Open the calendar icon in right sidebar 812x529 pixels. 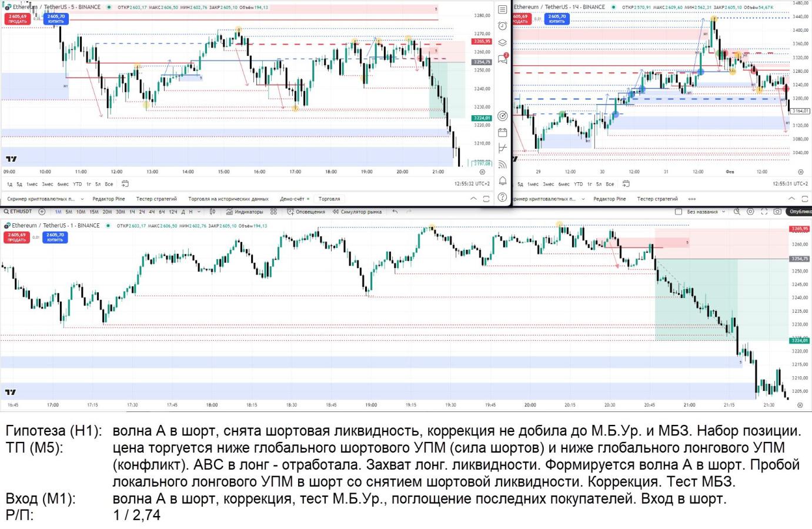503,132
